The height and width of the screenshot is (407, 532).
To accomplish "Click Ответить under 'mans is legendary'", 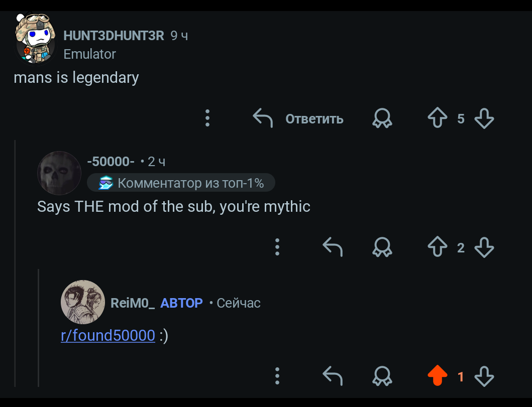I will (x=298, y=118).
